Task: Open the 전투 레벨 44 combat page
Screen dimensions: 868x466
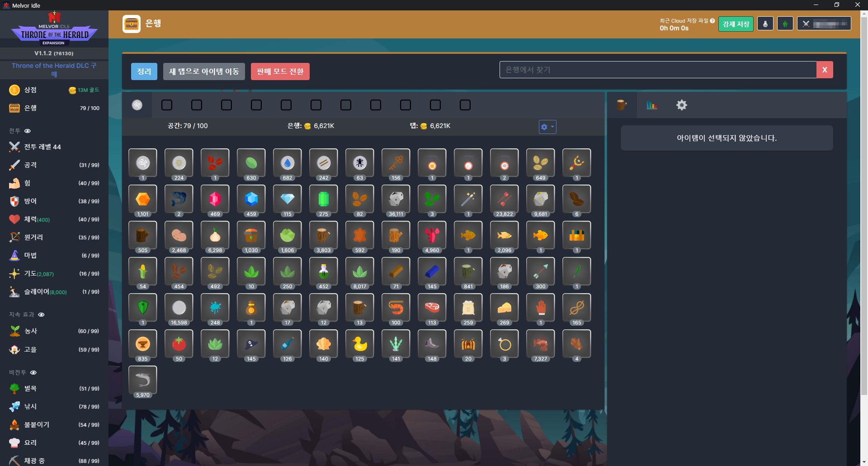Action: point(54,147)
